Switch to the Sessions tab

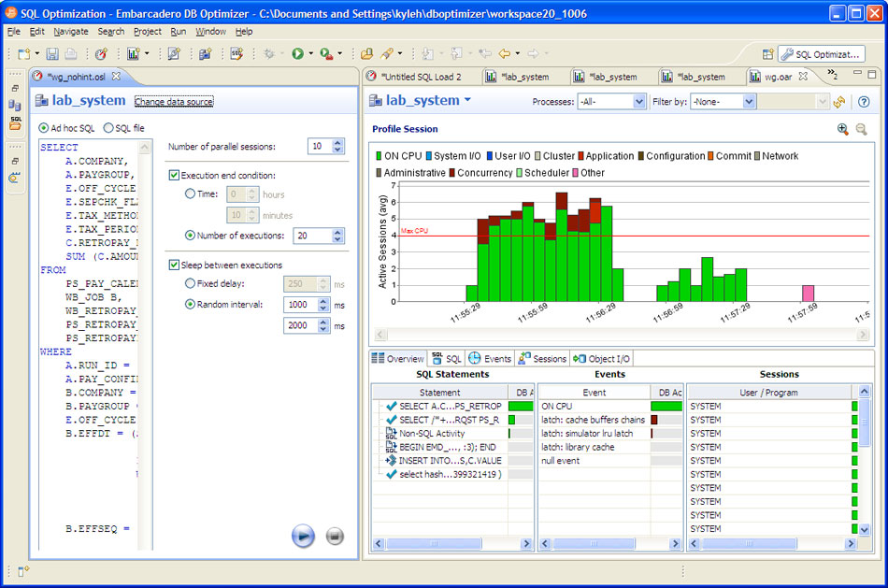click(x=542, y=359)
